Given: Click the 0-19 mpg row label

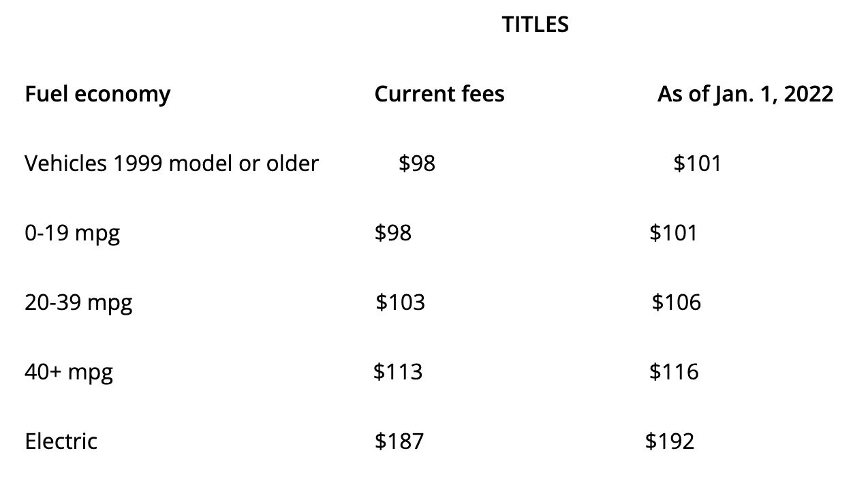Looking at the screenshot, I should [x=72, y=234].
